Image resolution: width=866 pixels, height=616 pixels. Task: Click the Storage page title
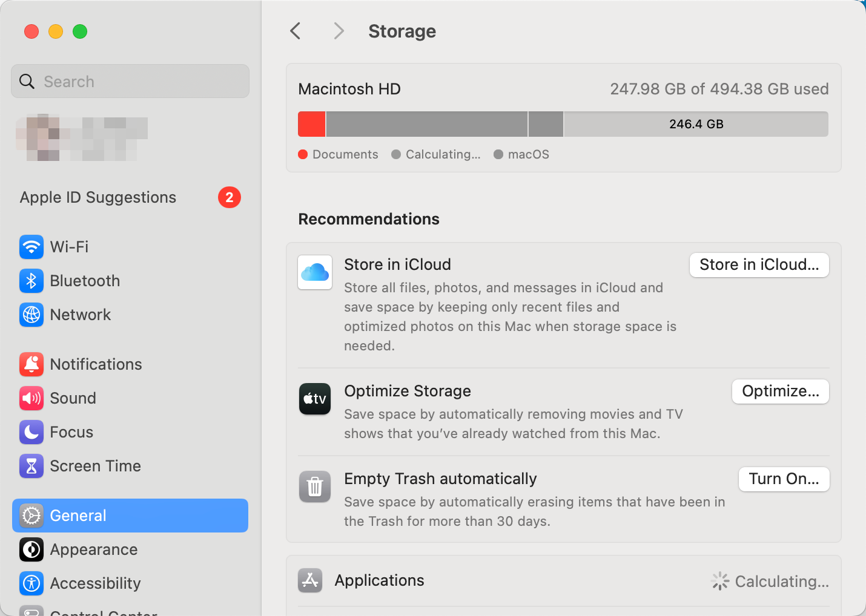[402, 31]
